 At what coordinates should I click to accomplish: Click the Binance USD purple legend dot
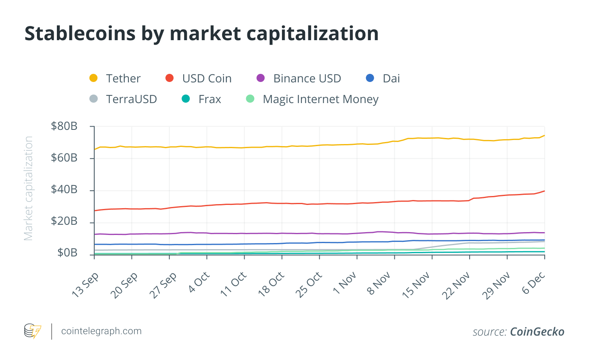tap(261, 78)
